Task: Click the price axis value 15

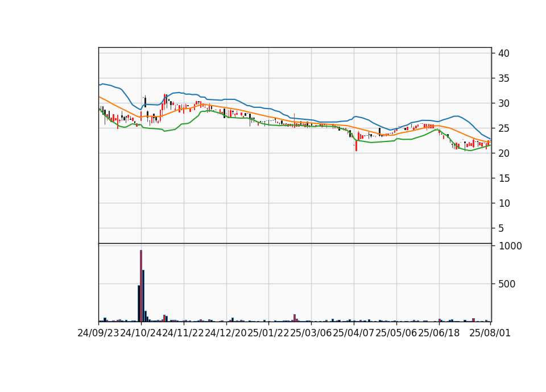Action: (504, 178)
